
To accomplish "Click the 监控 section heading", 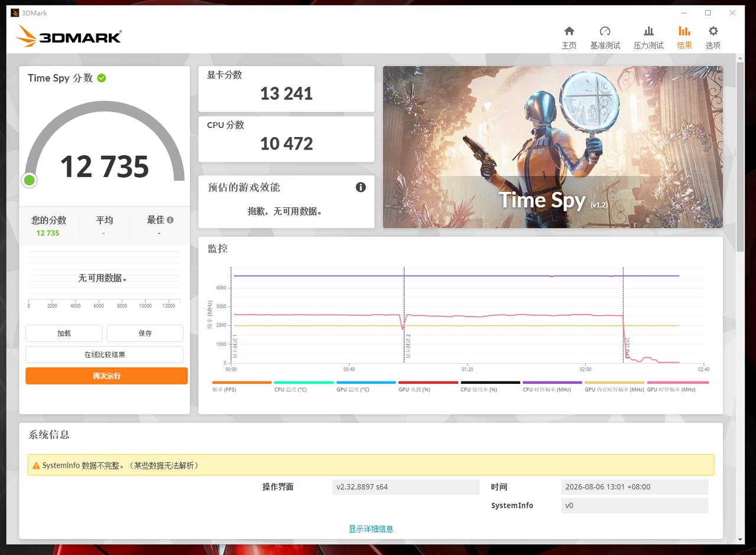I will click(x=217, y=249).
